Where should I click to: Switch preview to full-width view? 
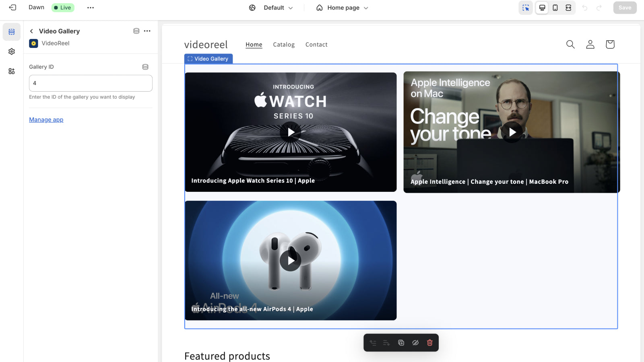coord(569,8)
